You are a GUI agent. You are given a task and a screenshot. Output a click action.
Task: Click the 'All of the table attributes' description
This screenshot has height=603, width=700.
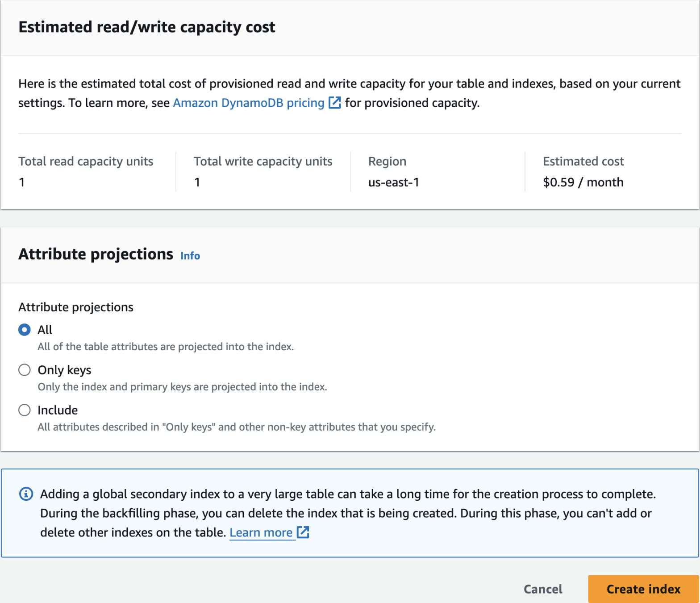(x=166, y=347)
